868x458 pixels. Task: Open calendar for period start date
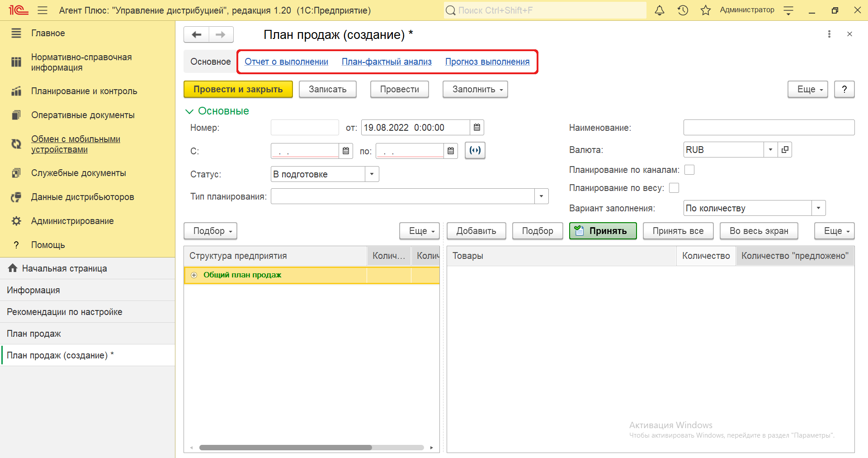pos(346,151)
